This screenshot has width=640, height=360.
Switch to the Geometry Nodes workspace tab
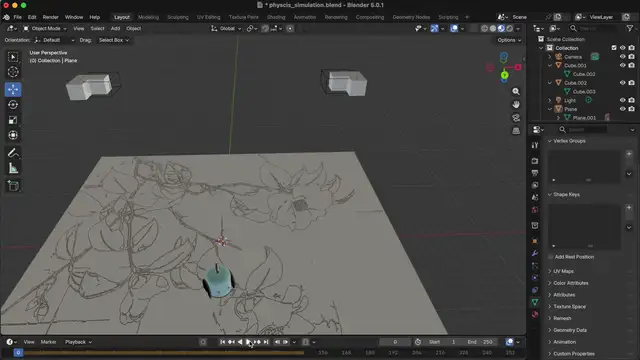point(411,17)
